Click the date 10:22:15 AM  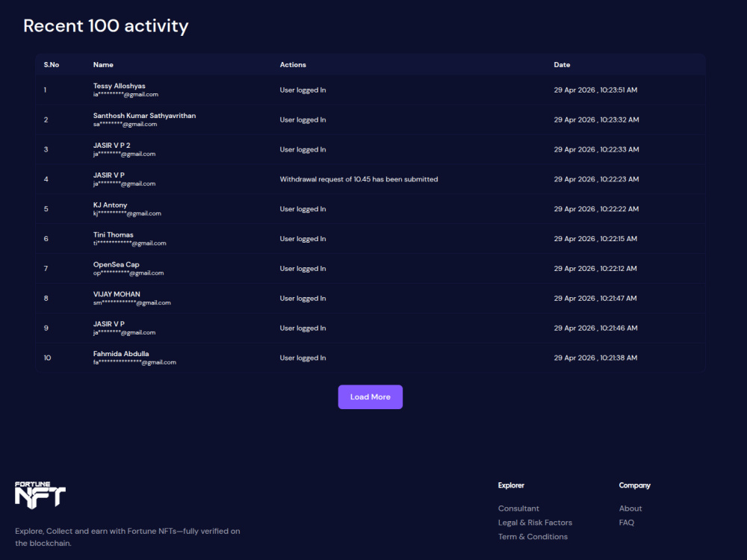coord(595,239)
